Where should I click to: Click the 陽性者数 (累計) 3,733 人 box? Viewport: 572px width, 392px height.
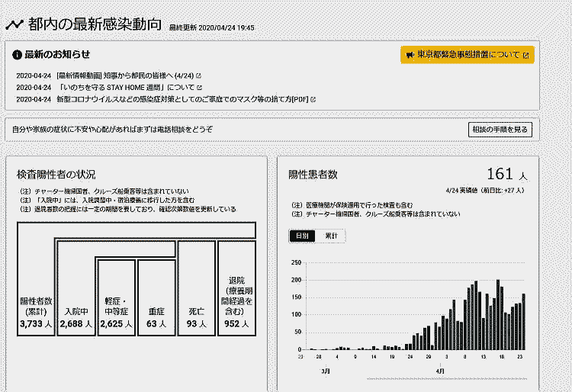(36, 313)
